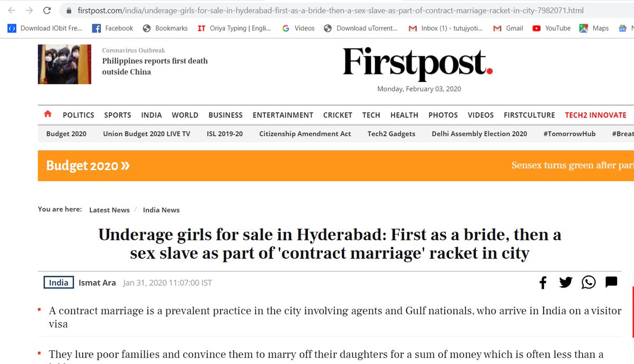
Task: Open author Ismat Ara profile
Action: click(x=97, y=283)
